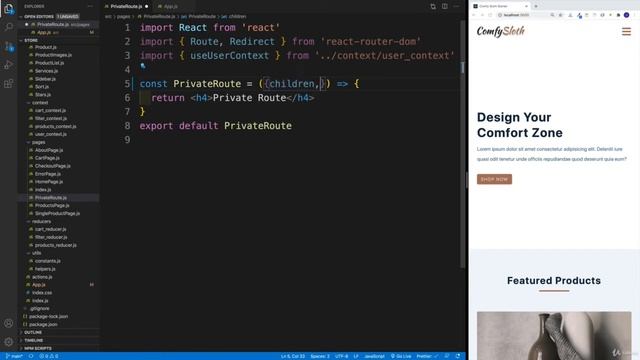Switch to App.js editor tab
Viewport: 640px width, 360px height.
[x=170, y=7]
